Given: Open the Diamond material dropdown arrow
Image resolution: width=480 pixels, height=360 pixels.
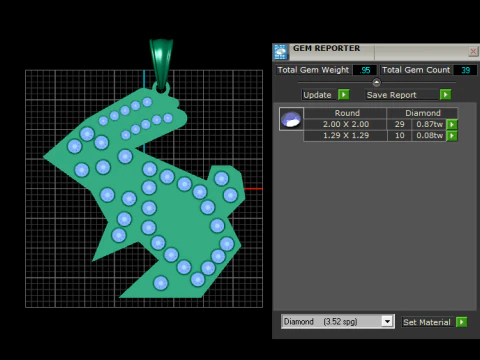Looking at the screenshot, I should click(387, 322).
